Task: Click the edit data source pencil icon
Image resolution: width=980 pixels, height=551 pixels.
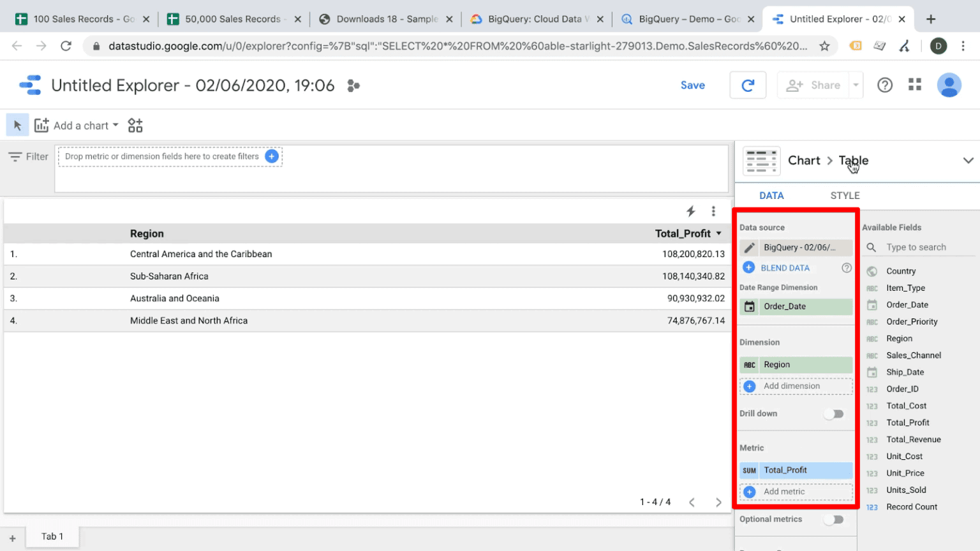Action: click(x=748, y=247)
